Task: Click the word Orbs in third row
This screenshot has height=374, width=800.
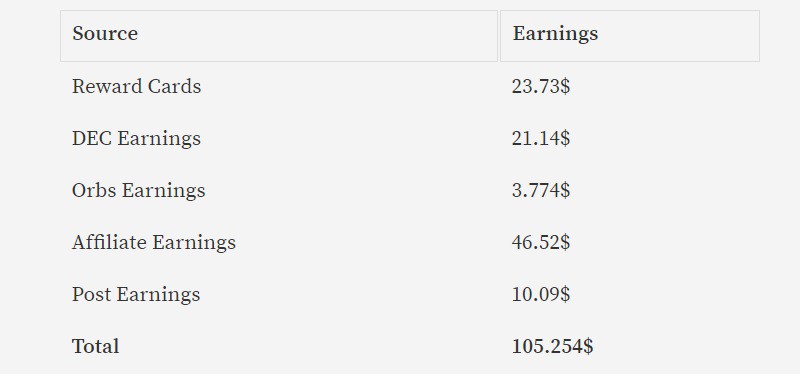Action: click(x=94, y=191)
